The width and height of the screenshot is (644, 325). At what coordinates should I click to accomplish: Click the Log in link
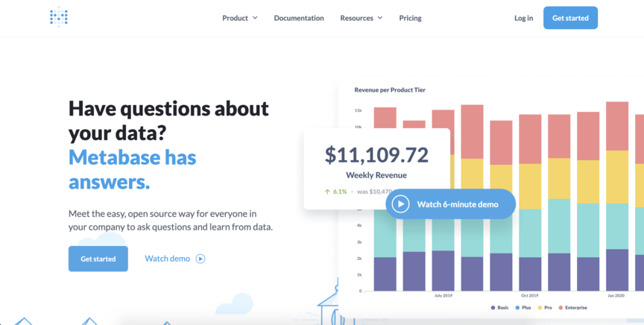pos(524,18)
